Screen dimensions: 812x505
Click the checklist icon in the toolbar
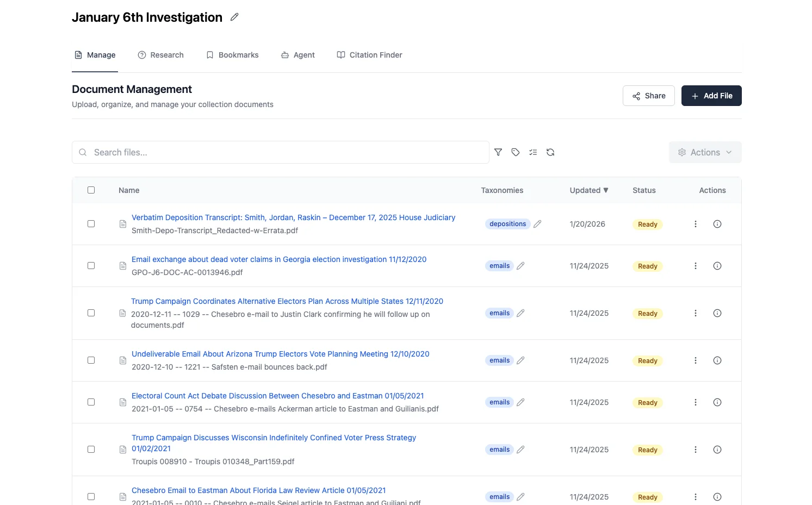pos(533,152)
